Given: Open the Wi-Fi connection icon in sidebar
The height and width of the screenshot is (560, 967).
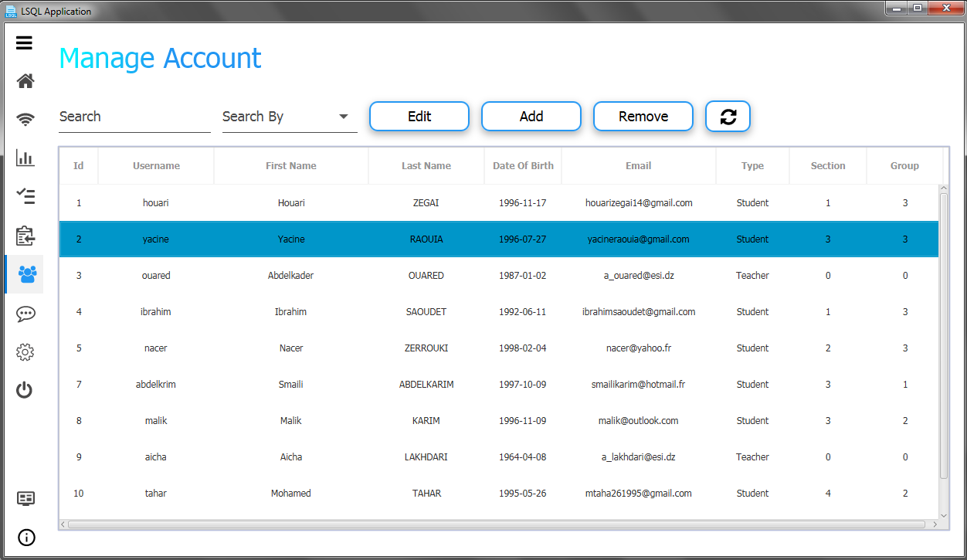Looking at the screenshot, I should [x=25, y=119].
